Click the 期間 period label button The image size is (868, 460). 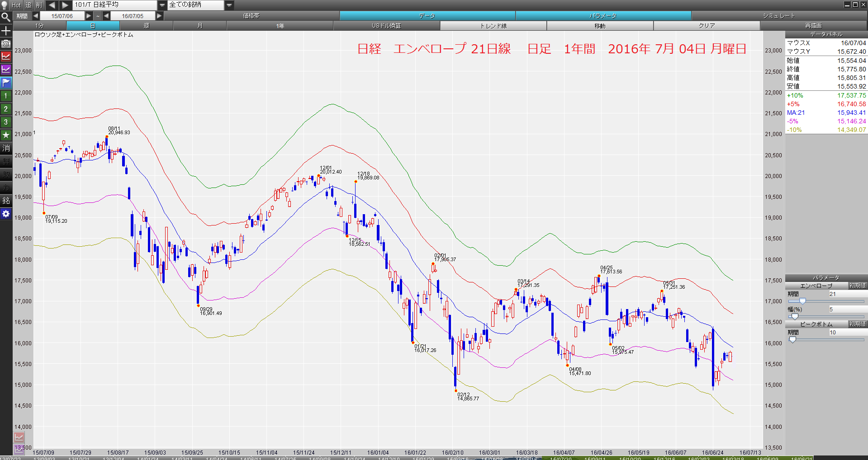pos(22,16)
